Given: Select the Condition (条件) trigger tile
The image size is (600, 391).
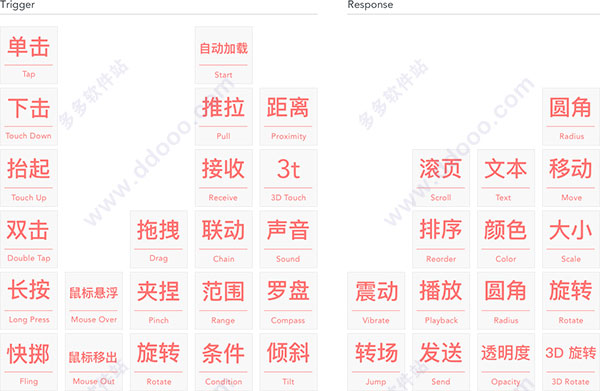Looking at the screenshot, I should (223, 362).
